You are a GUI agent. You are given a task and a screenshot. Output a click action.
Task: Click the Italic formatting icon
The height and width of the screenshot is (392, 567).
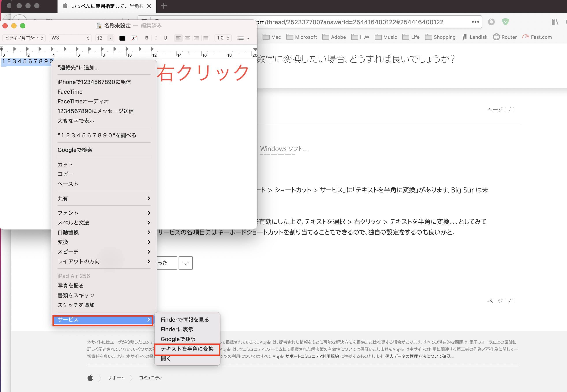(x=156, y=38)
